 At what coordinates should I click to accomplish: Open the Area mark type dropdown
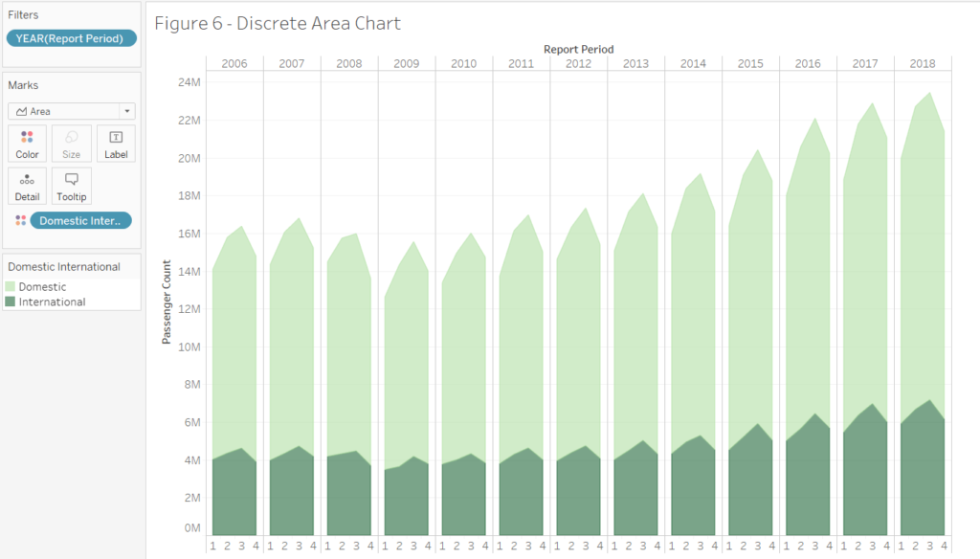pos(71,111)
